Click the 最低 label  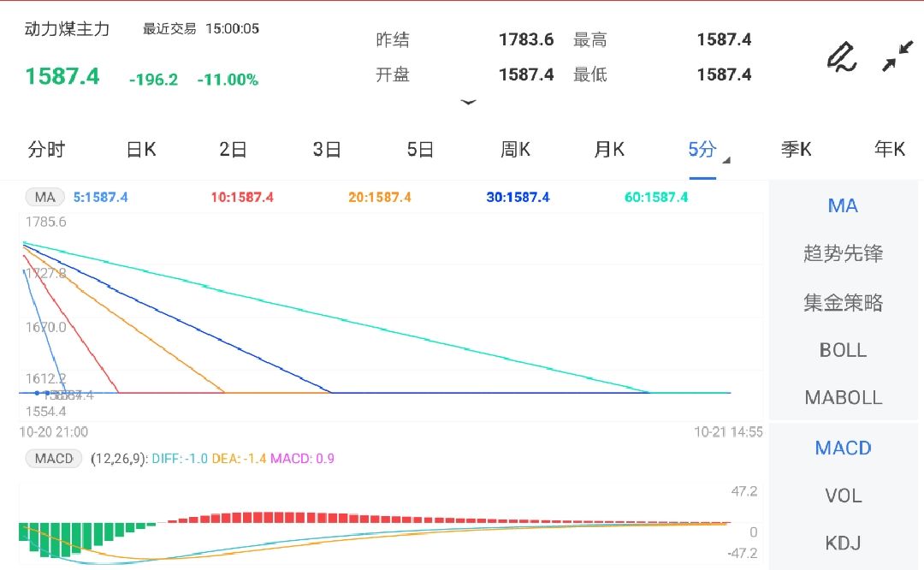[589, 74]
